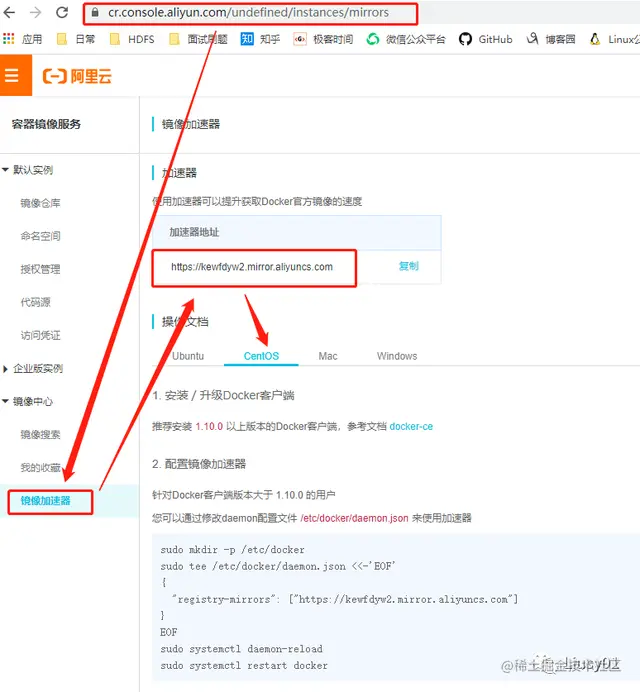This screenshot has height=692, width=640.
Task: Open the docker-ce documentation link
Action: point(411,427)
